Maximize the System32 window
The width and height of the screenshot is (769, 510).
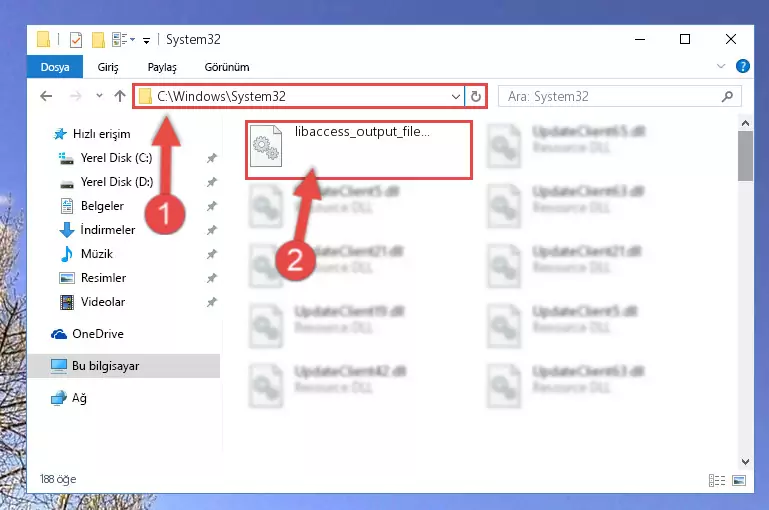pyautogui.click(x=685, y=39)
